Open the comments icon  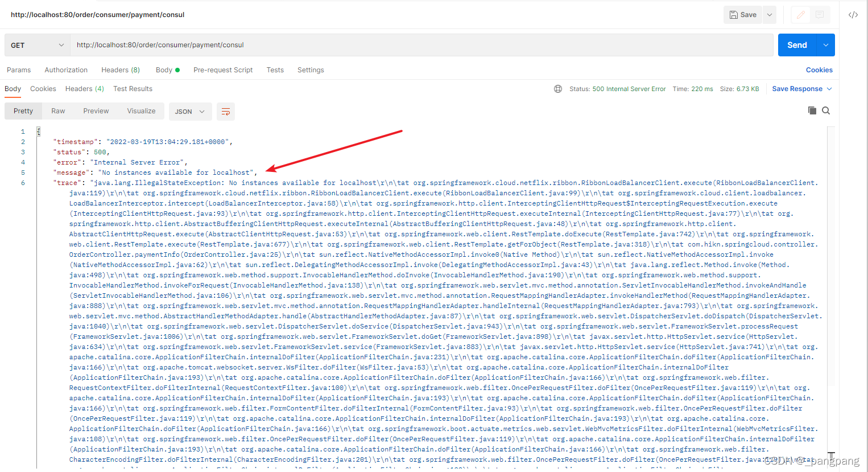[x=820, y=15]
